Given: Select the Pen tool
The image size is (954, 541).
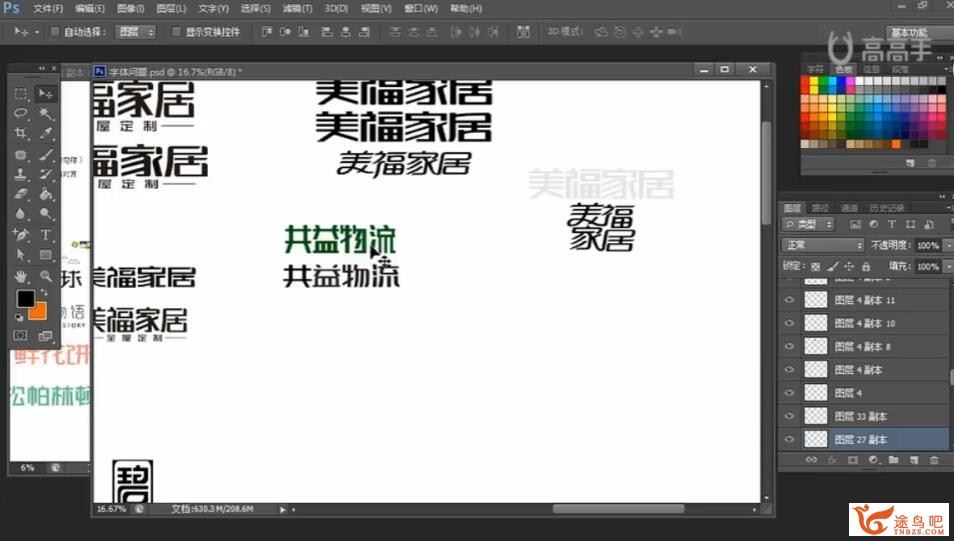Looking at the screenshot, I should point(21,234).
